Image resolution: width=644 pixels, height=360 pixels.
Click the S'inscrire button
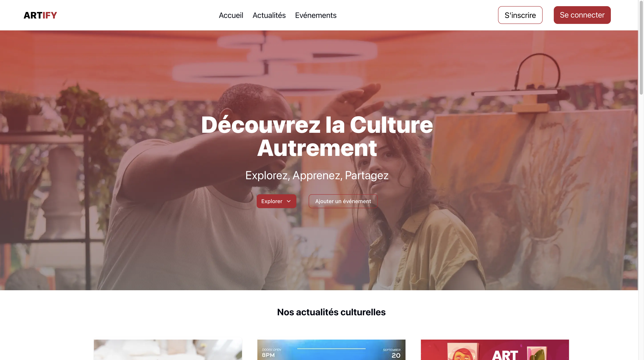pyautogui.click(x=520, y=15)
